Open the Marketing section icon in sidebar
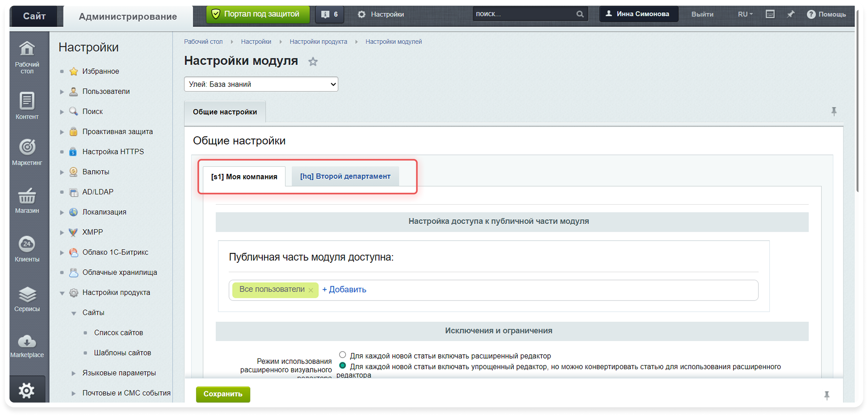868x416 pixels. pyautogui.click(x=27, y=147)
